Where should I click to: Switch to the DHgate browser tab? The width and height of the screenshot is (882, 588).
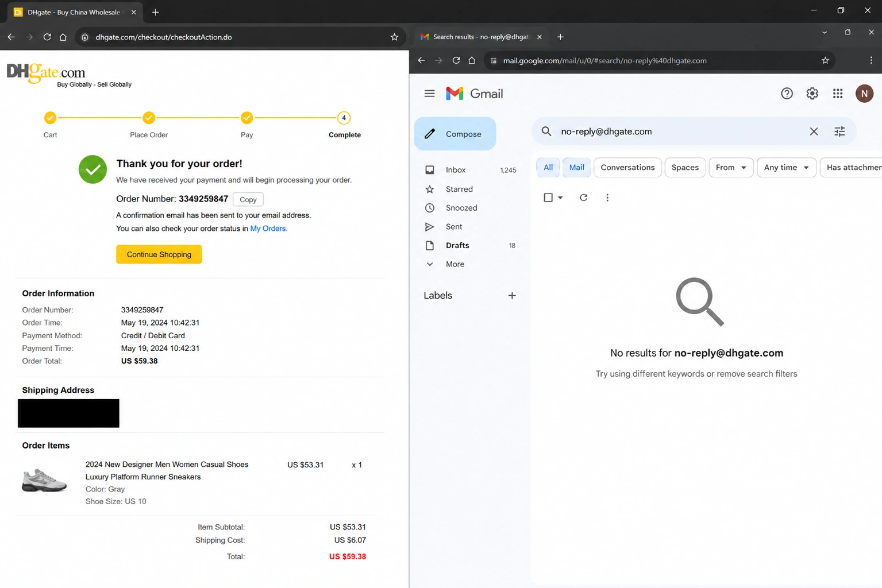[75, 12]
